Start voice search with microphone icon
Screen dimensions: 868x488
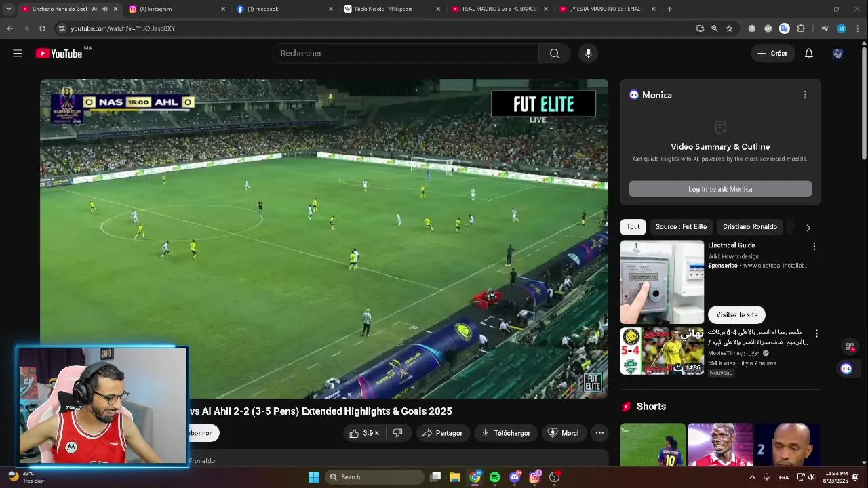588,53
